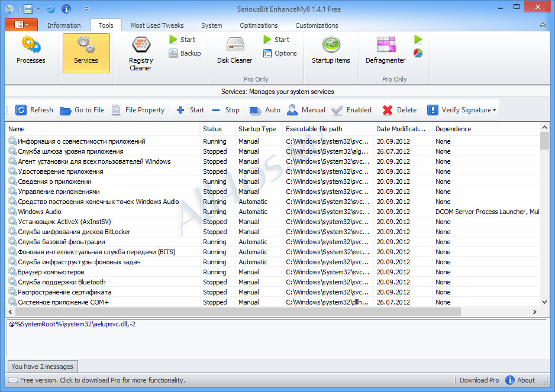Set startup type to Manual
Viewport: 555px width, 392px height.
click(x=306, y=110)
